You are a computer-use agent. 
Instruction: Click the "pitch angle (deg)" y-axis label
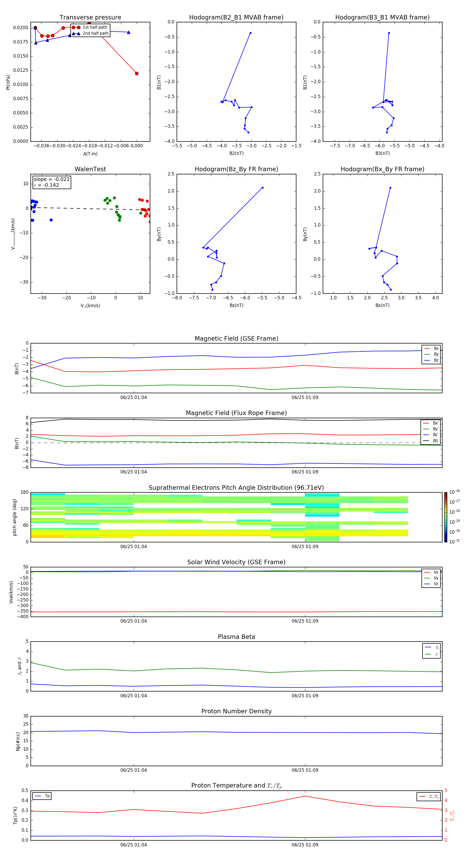click(x=14, y=517)
